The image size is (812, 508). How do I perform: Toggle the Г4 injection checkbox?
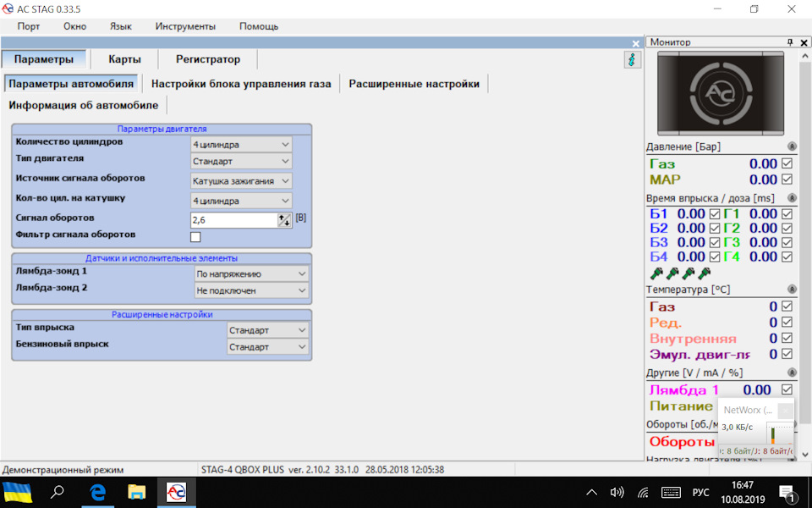click(x=787, y=257)
